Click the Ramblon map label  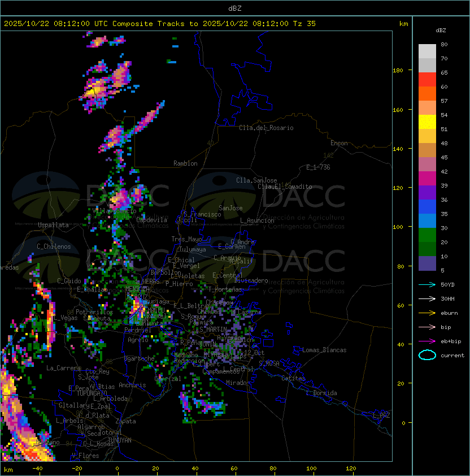pyautogui.click(x=185, y=163)
